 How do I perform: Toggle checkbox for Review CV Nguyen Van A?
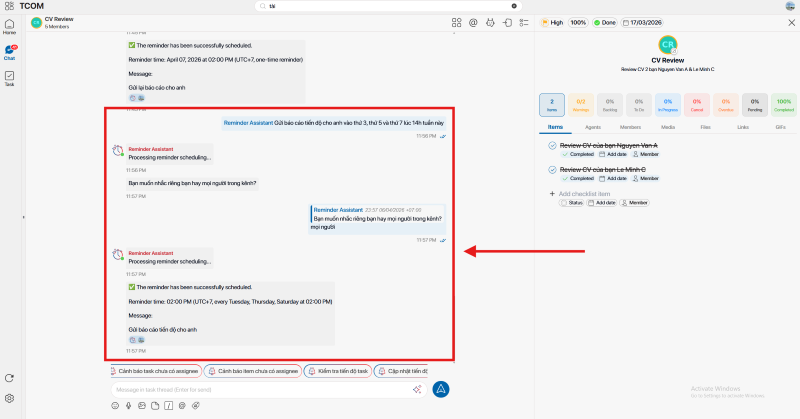click(x=552, y=145)
